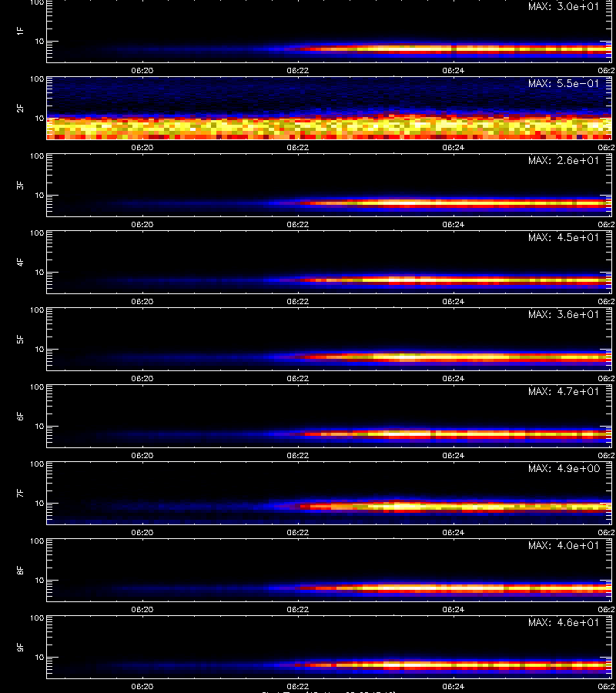Image resolution: width=616 pixels, height=693 pixels.
Task: Click the '10' y-axis tick in panel 8F
Action: click(x=39, y=581)
